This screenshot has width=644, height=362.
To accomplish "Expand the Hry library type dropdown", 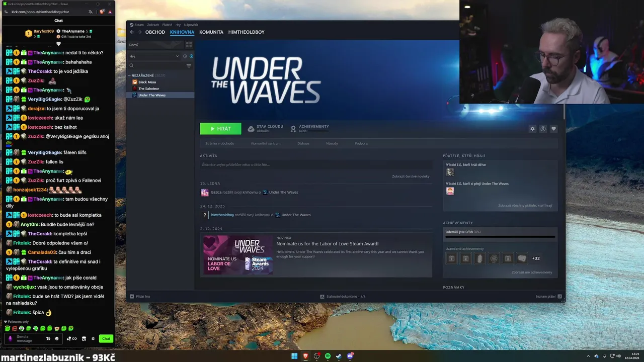I will tap(154, 56).
